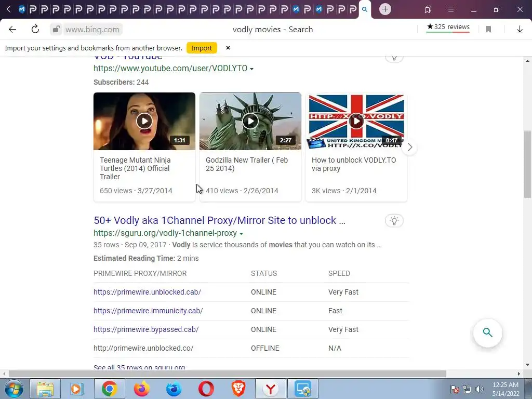
Task: Expand the sguru.org URL dropdown arrow
Action: click(241, 234)
